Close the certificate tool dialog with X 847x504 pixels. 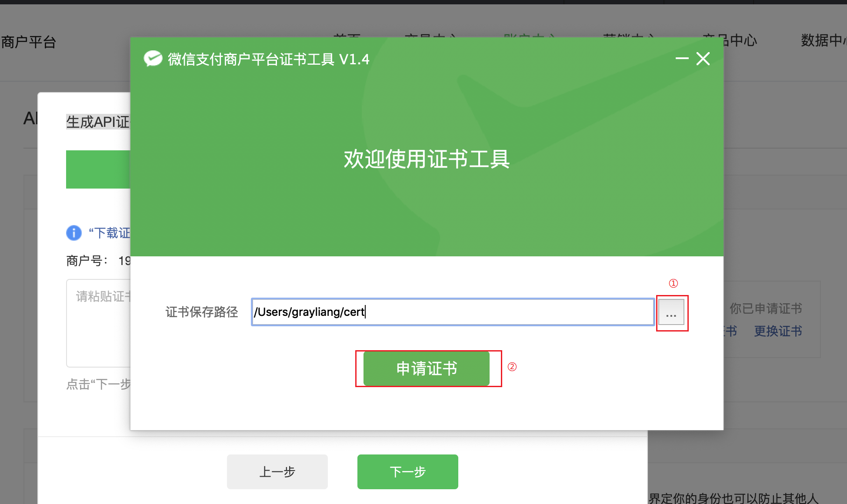703,59
